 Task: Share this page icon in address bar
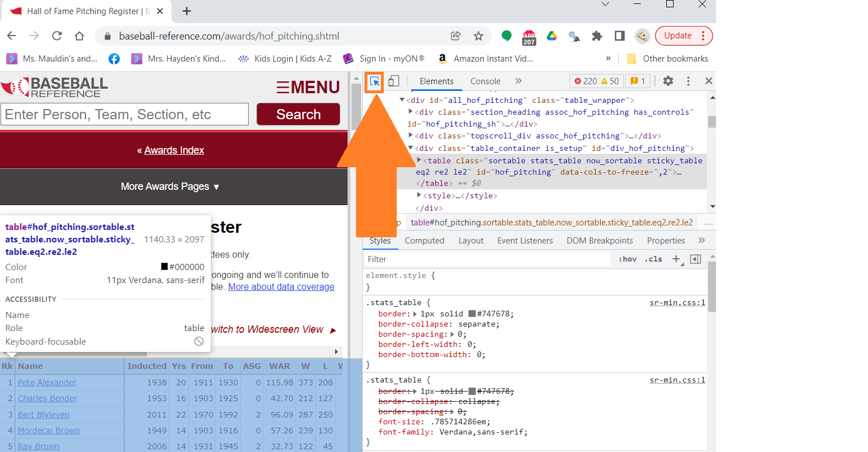[x=455, y=36]
